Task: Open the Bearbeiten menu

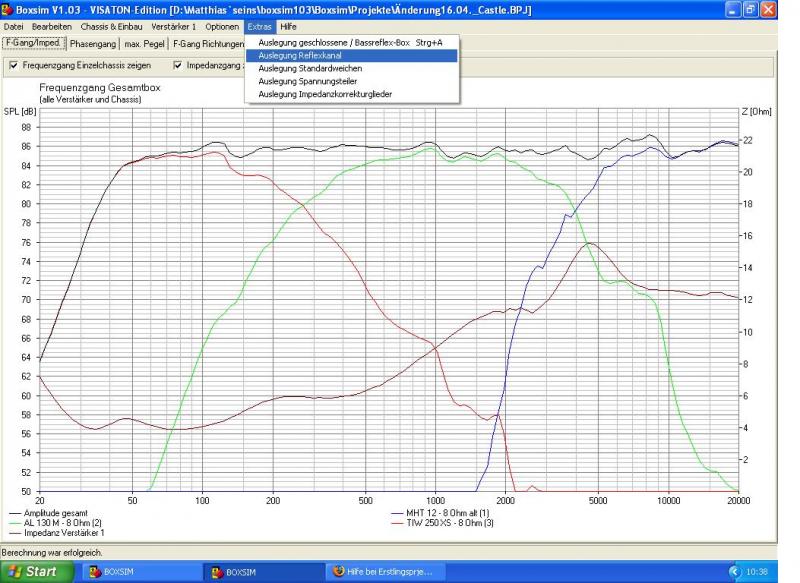Action: [x=52, y=25]
